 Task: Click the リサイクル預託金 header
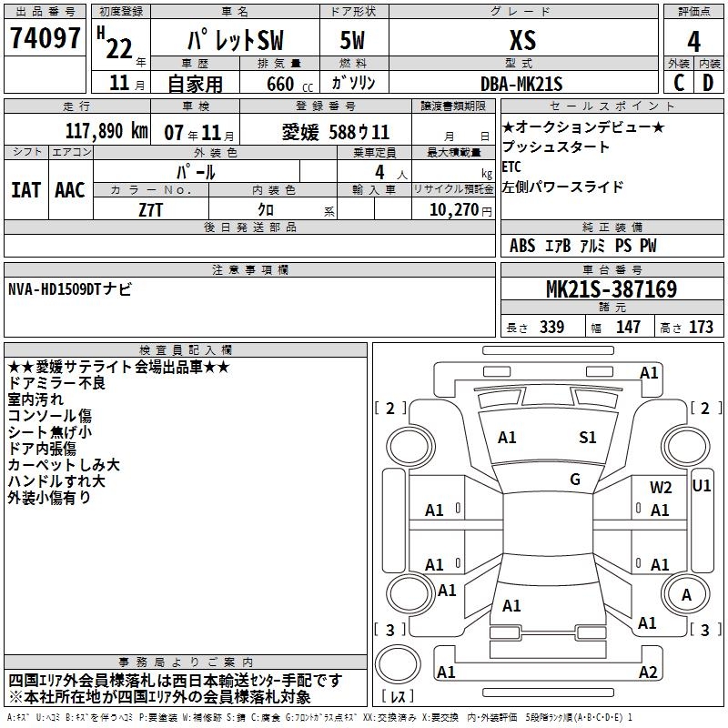coord(453,189)
